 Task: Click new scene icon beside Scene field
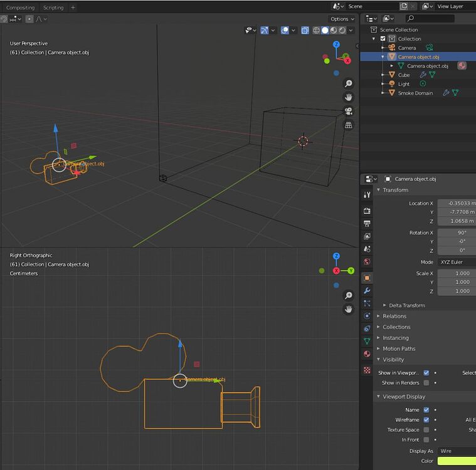pos(403,6)
